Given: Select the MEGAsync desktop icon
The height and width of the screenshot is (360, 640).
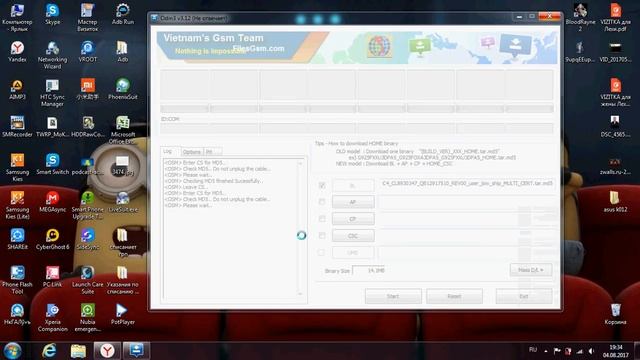Looking at the screenshot, I should click(52, 202).
